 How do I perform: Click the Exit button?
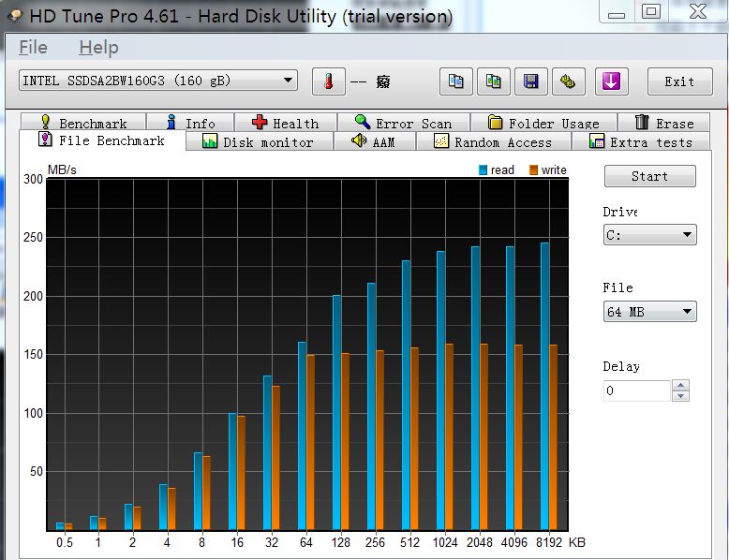coord(679,81)
